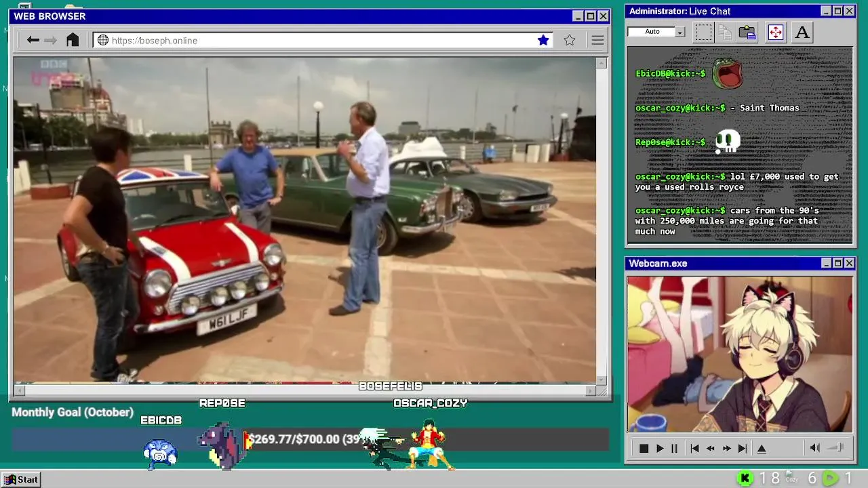The height and width of the screenshot is (488, 868).
Task: Open the Start menu
Action: [x=21, y=479]
